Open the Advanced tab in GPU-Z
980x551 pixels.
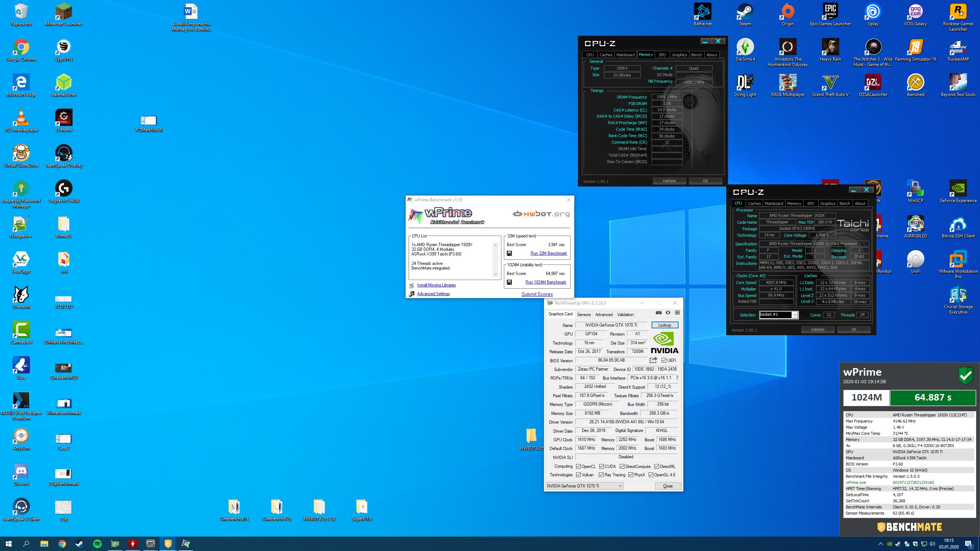pos(604,315)
